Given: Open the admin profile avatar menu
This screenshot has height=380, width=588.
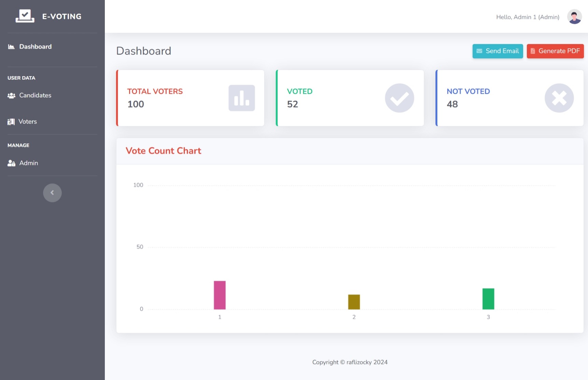Looking at the screenshot, I should click(574, 17).
